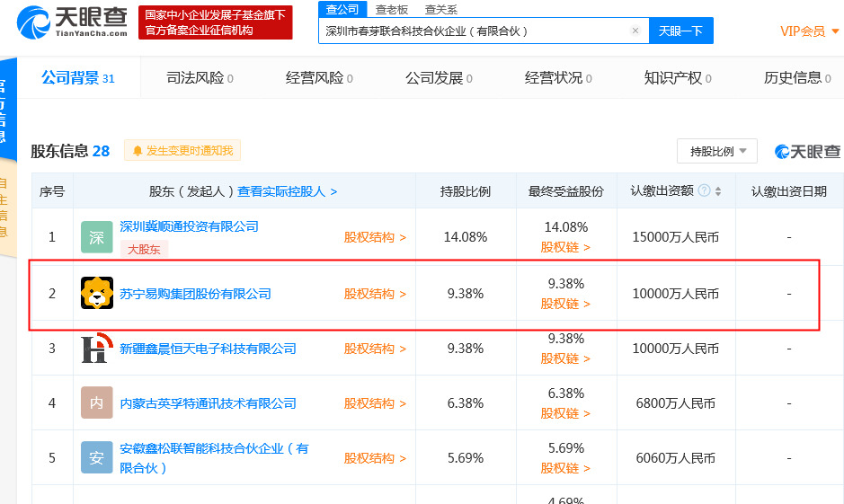The width and height of the screenshot is (844, 504).
Task: View 股权结构 for 新疆鑫晨恒天电子科技
Action: pos(375,349)
